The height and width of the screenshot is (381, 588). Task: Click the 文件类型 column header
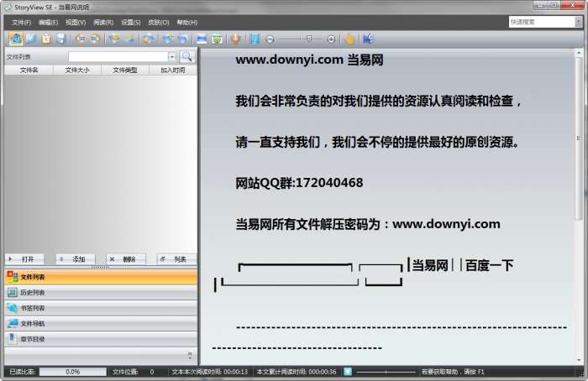(125, 70)
